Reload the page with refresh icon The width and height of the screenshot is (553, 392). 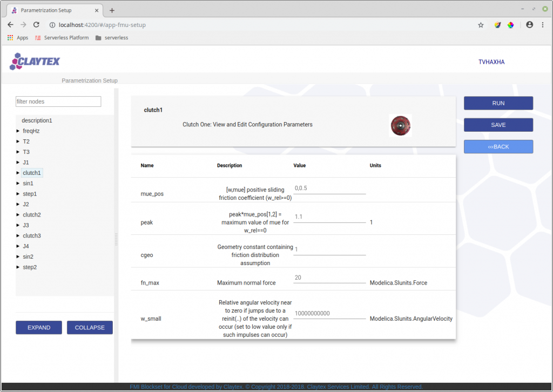click(36, 25)
